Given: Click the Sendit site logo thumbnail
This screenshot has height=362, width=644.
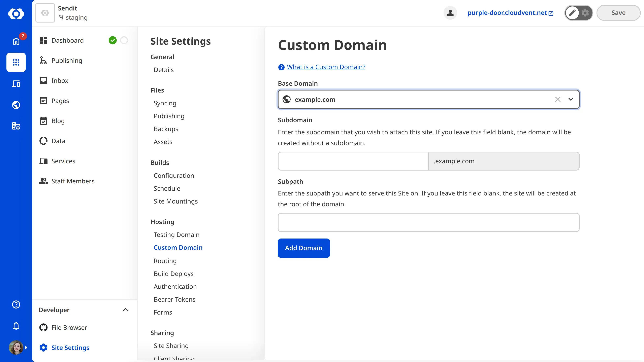Looking at the screenshot, I should coord(45,13).
